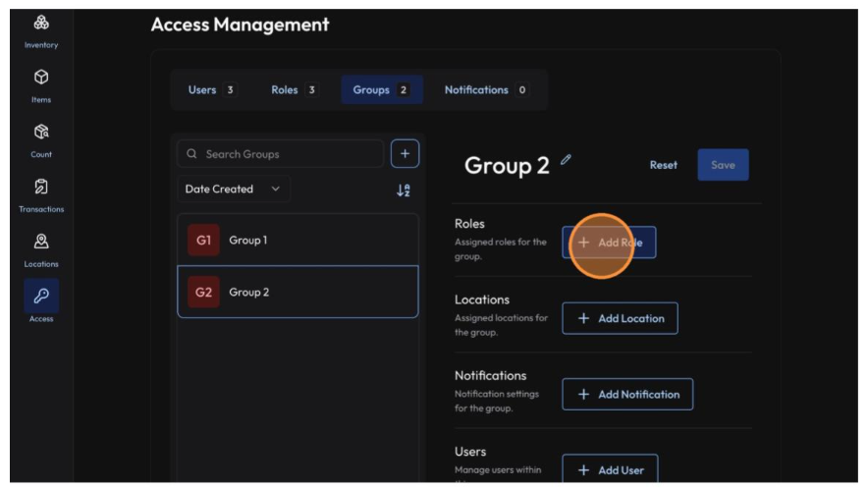
Task: Open the Inventory sidebar icon
Action: point(41,23)
